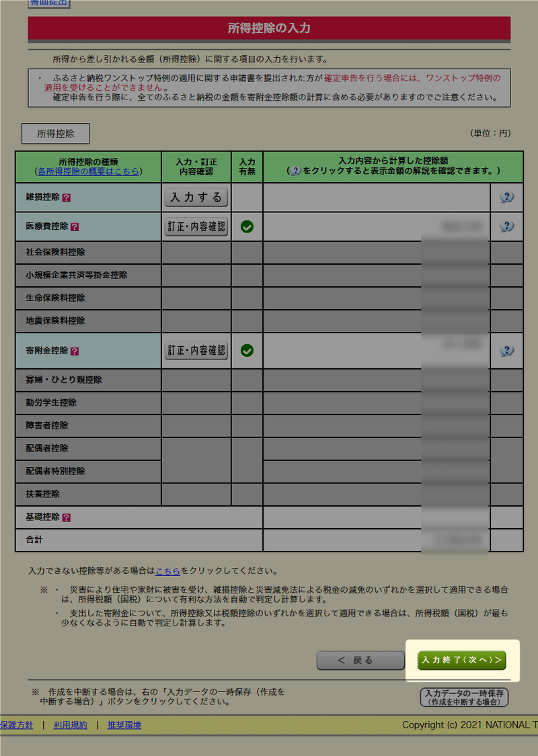Screen dimensions: 538x756
Task: Click 入力データの一時保存 button
Action: click(x=464, y=697)
